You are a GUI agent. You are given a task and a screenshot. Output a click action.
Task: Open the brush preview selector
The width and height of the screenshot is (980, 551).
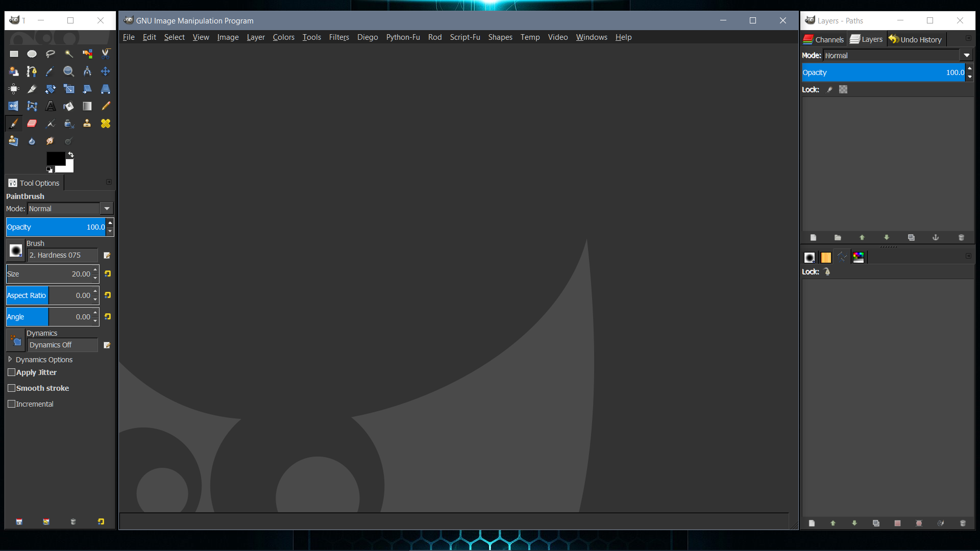click(x=16, y=251)
